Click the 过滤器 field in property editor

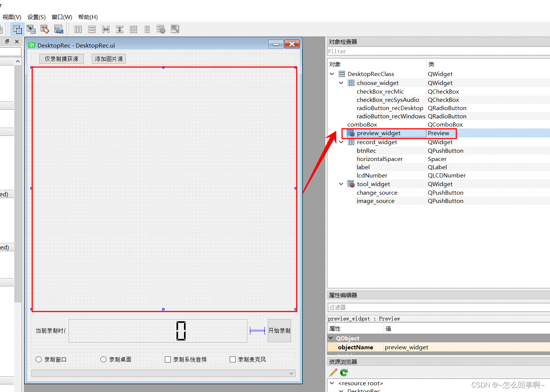pos(438,307)
